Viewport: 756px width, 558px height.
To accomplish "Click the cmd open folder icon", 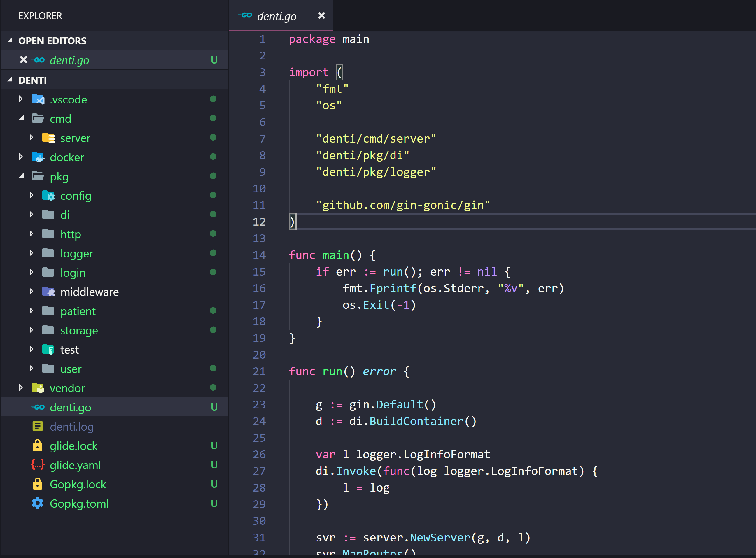I will [38, 119].
